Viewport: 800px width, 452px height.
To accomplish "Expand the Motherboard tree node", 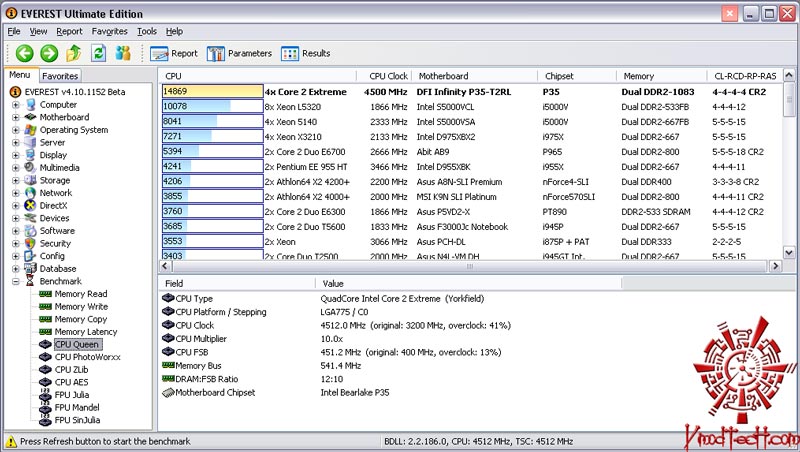I will point(16,117).
